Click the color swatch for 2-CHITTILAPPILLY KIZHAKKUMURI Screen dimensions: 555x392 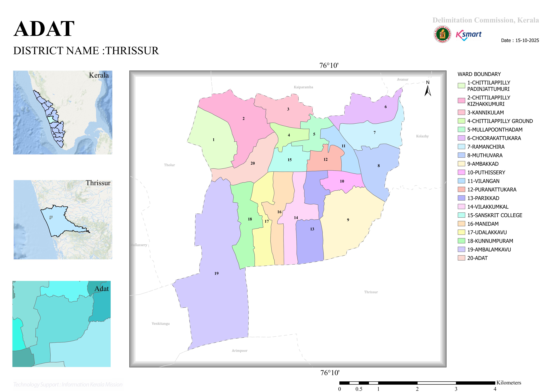click(x=461, y=101)
